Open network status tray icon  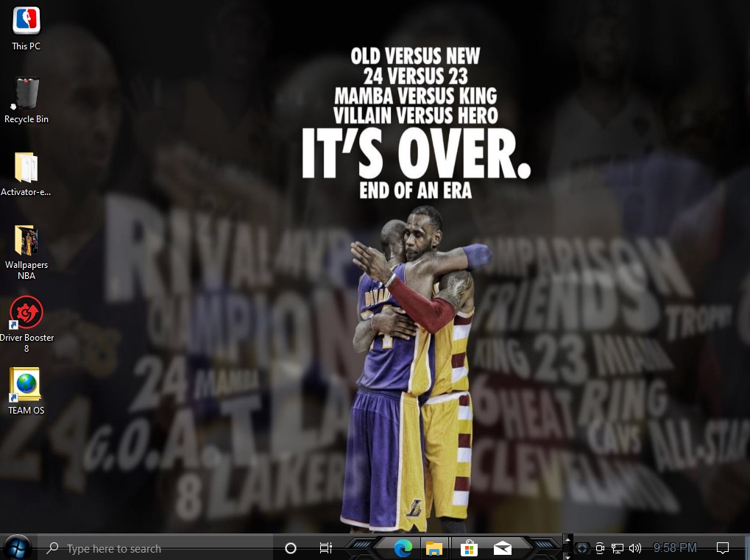coord(618,548)
